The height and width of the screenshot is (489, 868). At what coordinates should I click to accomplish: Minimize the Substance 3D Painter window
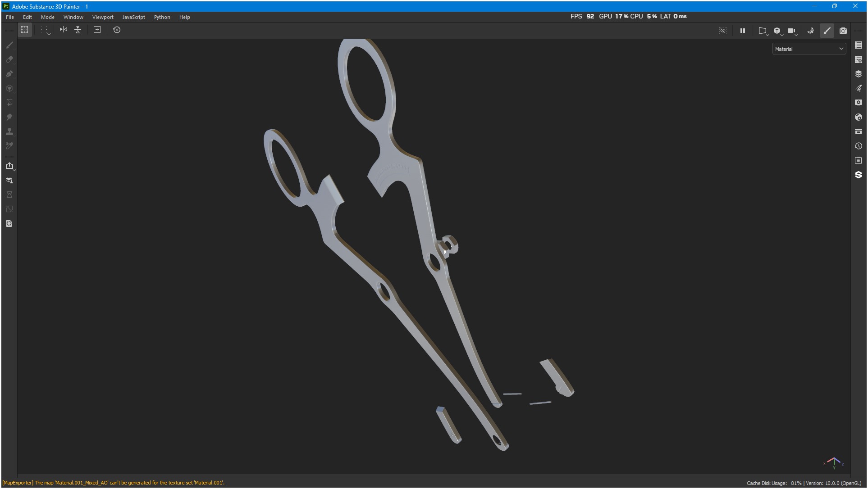point(814,6)
